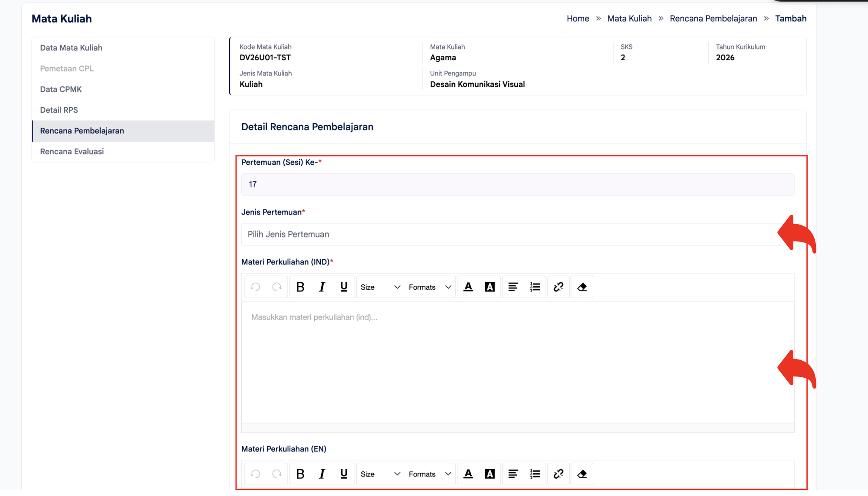Open text alignment in IND editor toolbar
The height and width of the screenshot is (496, 868).
(x=513, y=287)
